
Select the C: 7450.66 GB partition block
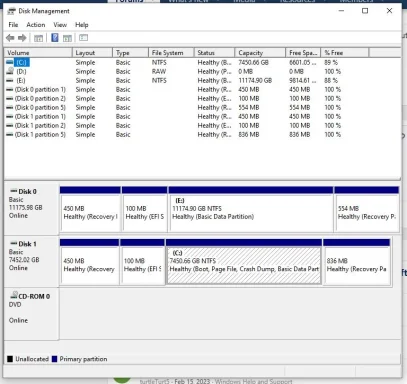coord(244,262)
